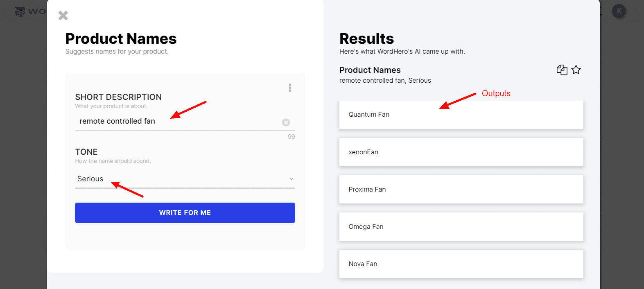Viewport: 644px width, 289px height.
Task: Click the WRITE FOR ME button
Action: [185, 213]
